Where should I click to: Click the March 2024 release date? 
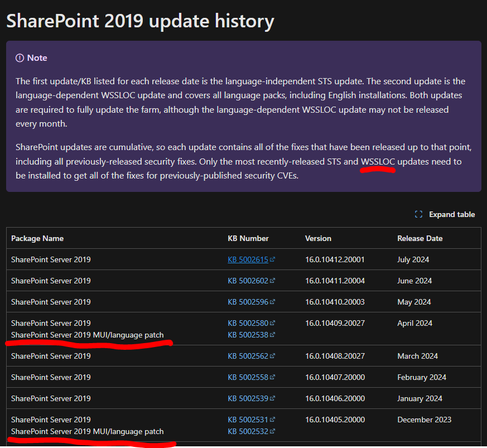coord(417,356)
